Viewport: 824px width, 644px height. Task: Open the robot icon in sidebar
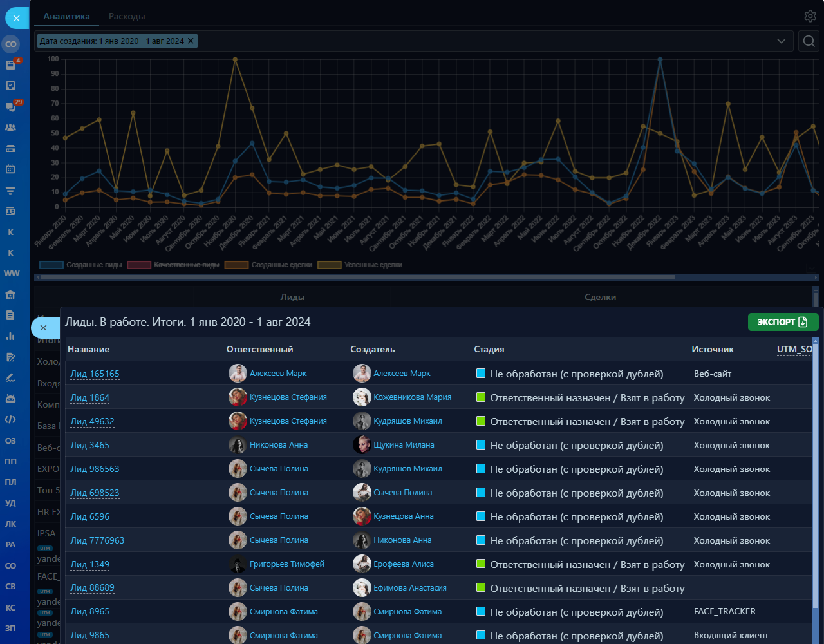tap(10, 399)
